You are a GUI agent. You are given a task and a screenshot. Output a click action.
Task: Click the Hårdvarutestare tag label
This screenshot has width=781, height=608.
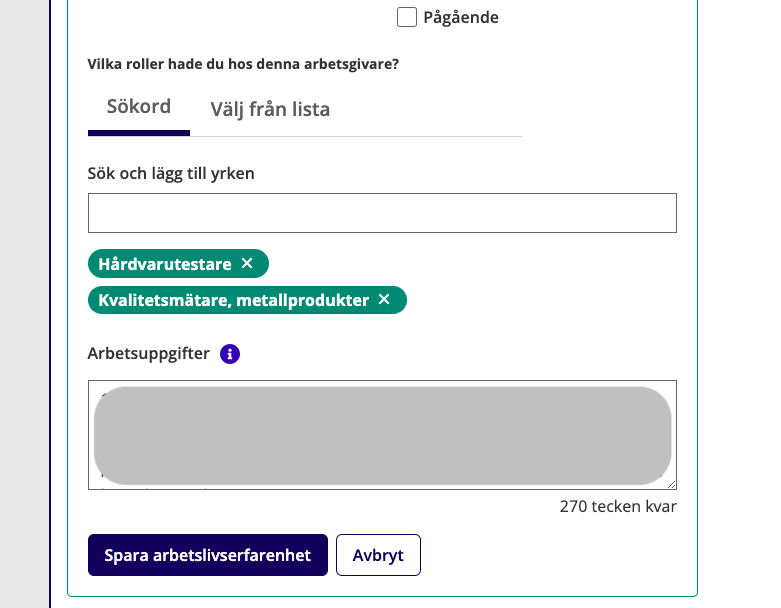point(165,264)
